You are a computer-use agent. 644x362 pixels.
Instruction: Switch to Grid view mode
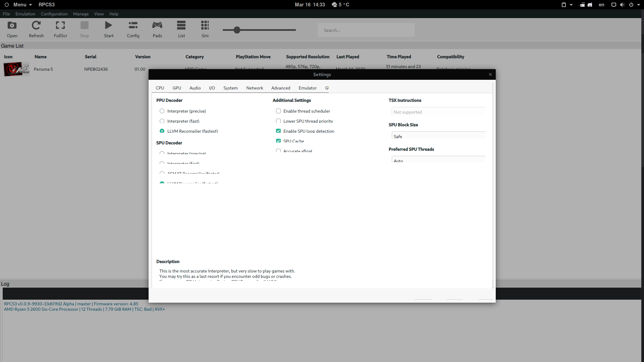click(205, 29)
